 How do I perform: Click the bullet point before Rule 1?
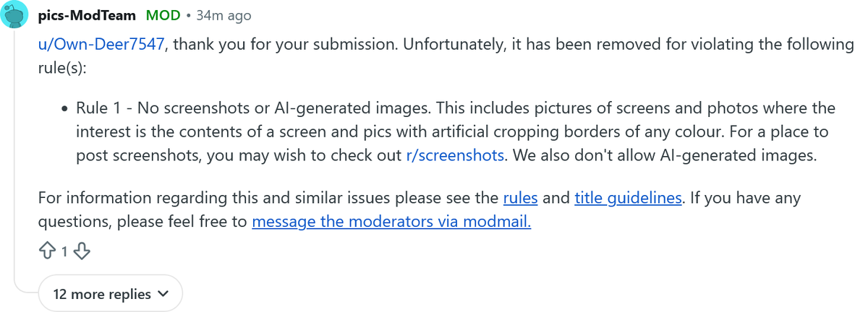tap(64, 109)
